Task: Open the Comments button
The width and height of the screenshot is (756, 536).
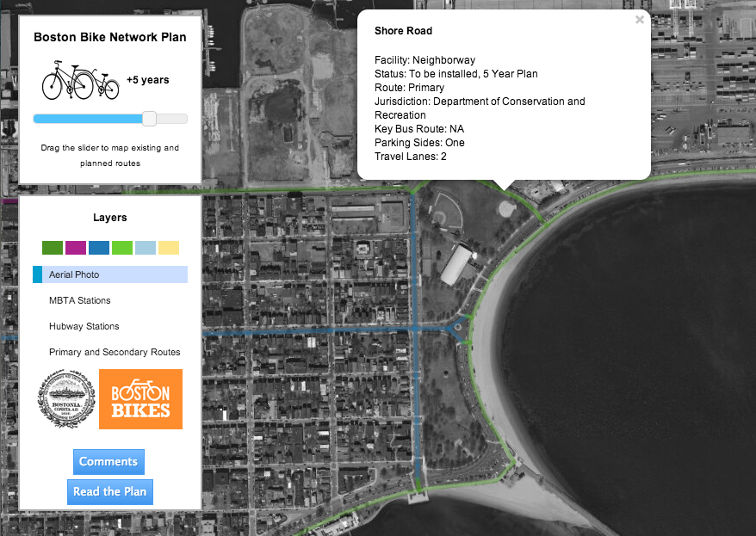Action: click(108, 462)
